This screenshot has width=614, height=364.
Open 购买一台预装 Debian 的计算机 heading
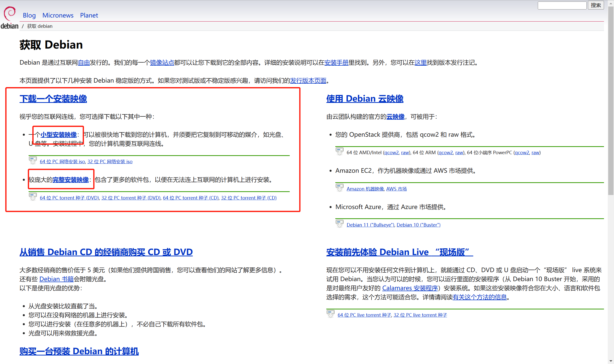point(79,351)
